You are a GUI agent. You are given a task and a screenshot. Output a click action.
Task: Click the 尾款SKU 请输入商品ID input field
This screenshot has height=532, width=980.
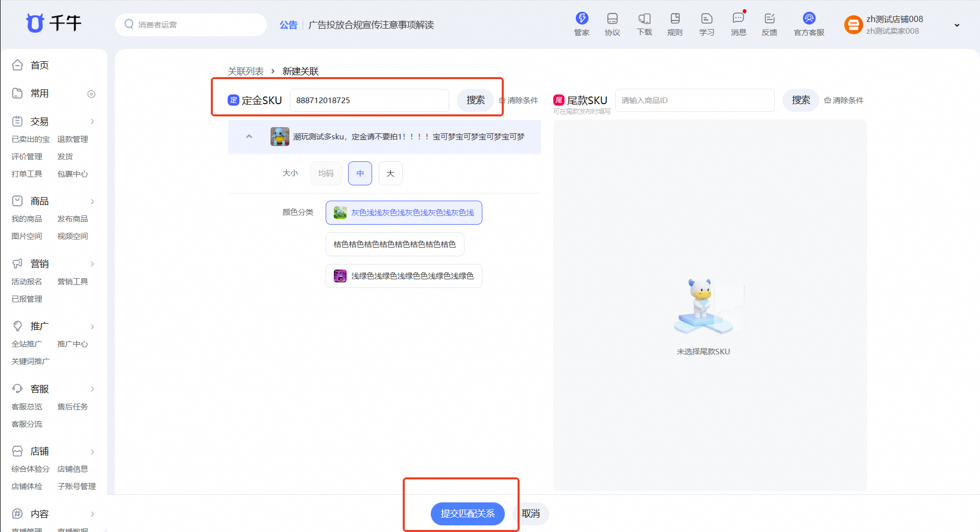click(x=695, y=101)
